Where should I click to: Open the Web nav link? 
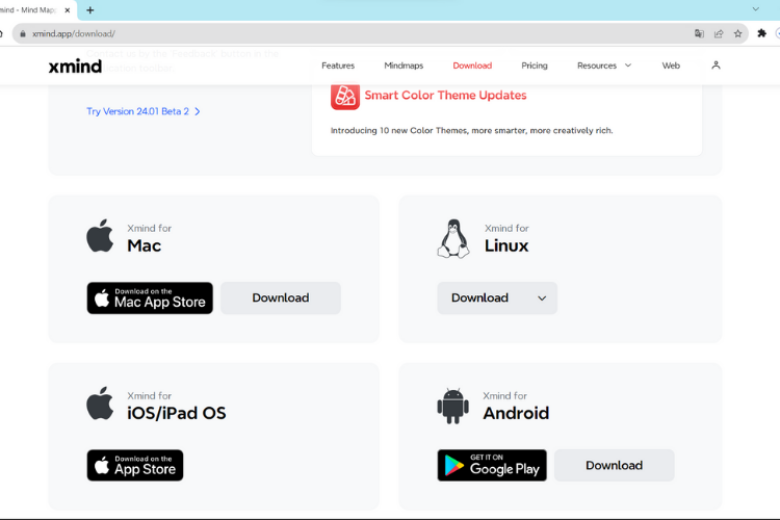pyautogui.click(x=671, y=66)
